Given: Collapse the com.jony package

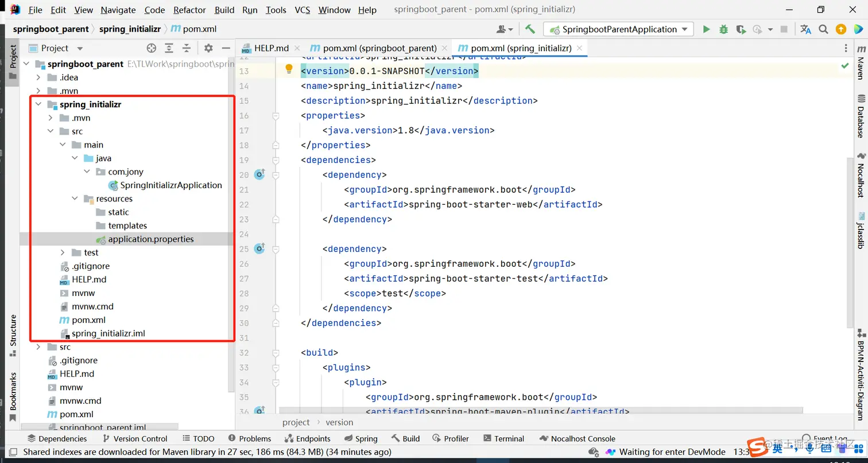Looking at the screenshot, I should click(x=87, y=172).
